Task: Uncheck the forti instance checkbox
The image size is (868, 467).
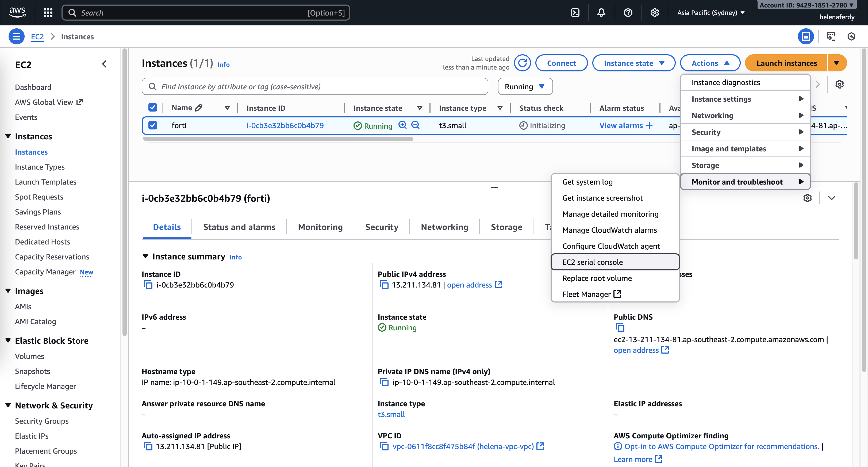Action: click(x=153, y=125)
